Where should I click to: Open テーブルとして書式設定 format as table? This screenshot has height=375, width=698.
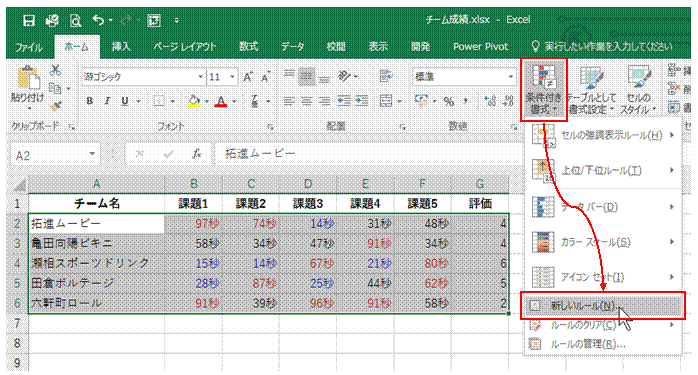592,90
